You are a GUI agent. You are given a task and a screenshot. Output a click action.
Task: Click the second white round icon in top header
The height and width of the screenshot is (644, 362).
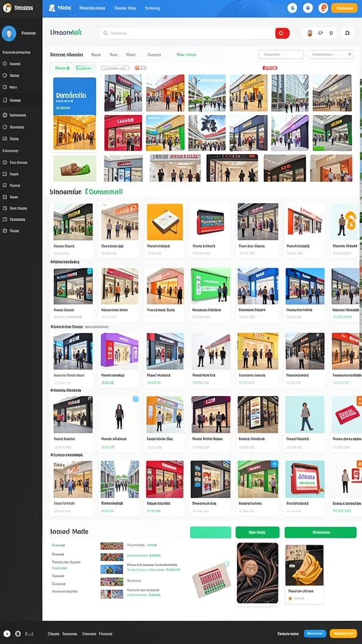(308, 8)
